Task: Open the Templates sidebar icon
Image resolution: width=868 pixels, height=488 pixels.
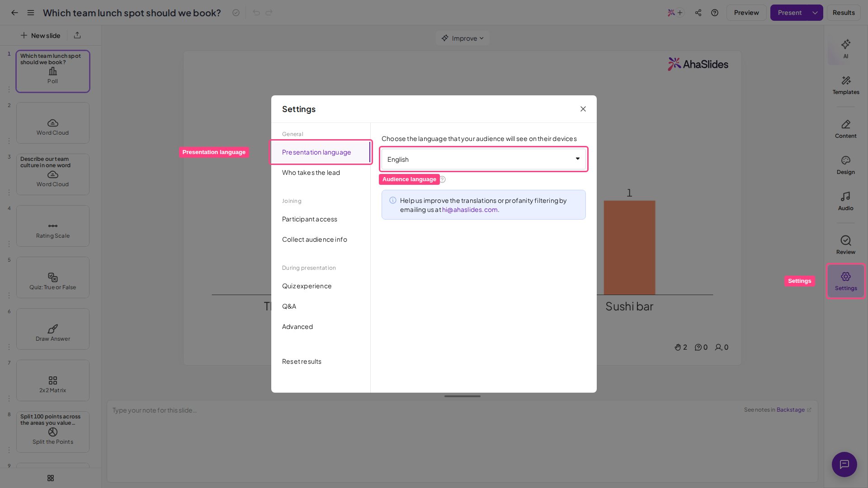Action: tap(846, 85)
